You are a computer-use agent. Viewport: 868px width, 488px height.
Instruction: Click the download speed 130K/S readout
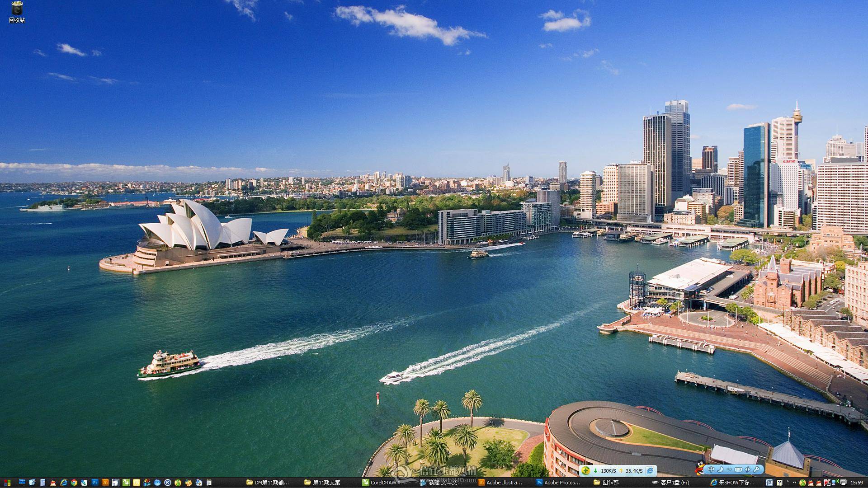tap(609, 471)
